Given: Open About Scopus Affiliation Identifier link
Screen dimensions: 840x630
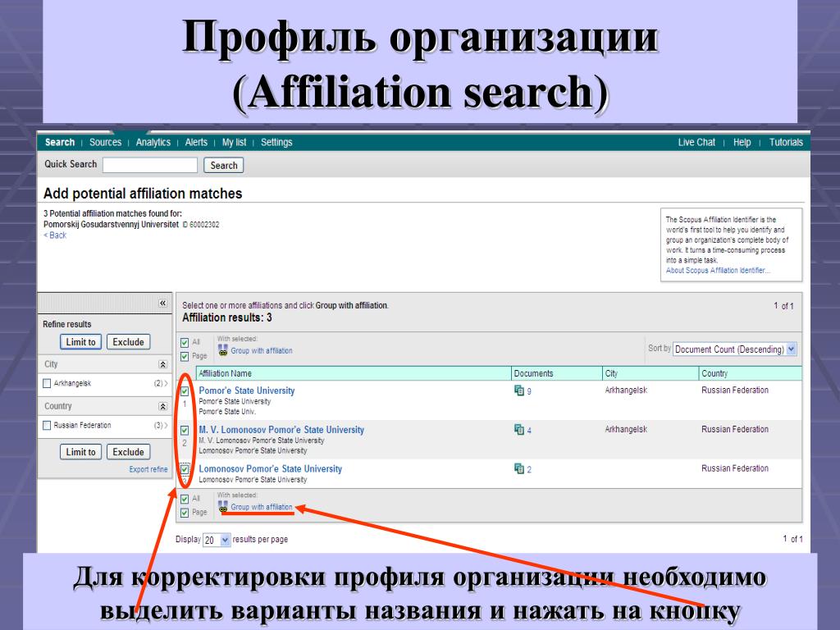Looking at the screenshot, I should pos(718,271).
